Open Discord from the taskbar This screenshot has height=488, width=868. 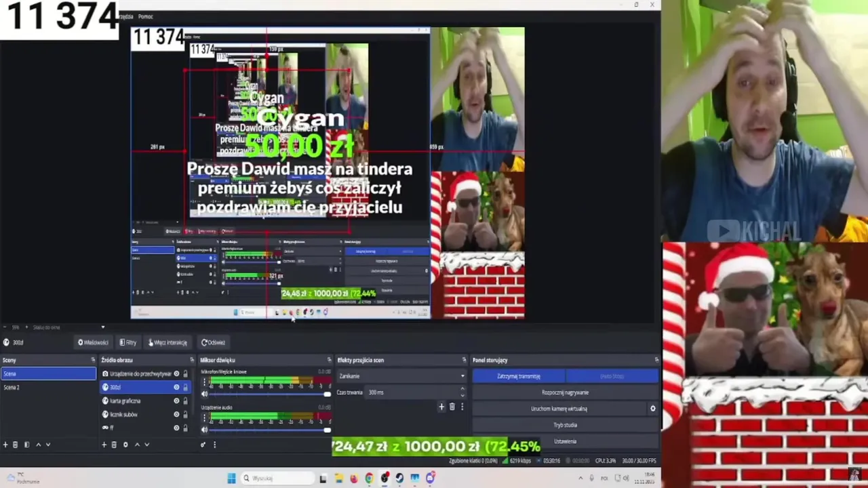pyautogui.click(x=430, y=478)
